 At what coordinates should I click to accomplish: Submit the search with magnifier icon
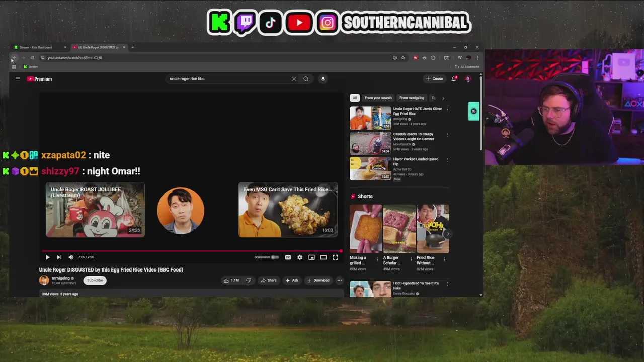[x=306, y=79]
